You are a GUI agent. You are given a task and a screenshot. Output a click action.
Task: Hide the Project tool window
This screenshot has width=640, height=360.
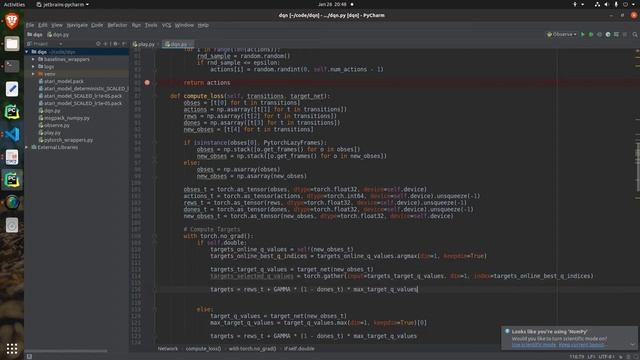(124, 44)
